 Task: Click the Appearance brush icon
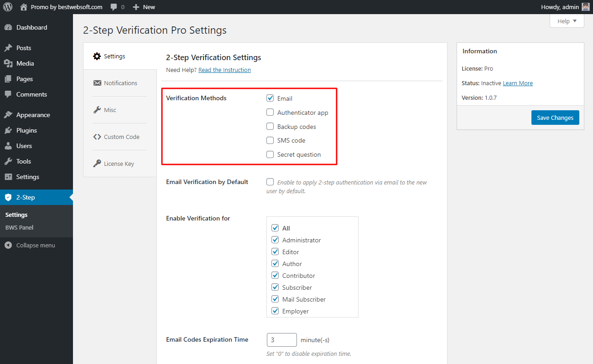8,115
